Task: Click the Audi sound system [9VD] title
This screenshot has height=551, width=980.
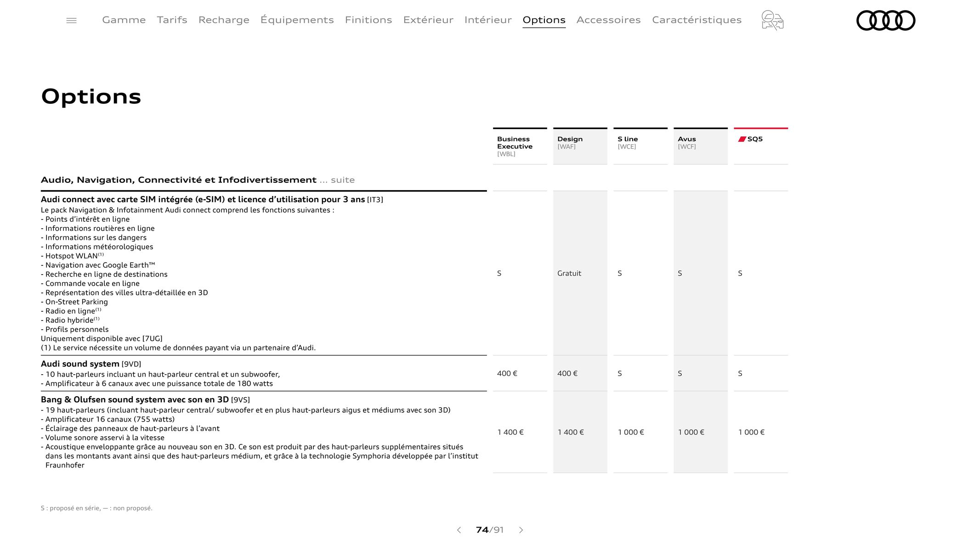Action: tap(91, 364)
